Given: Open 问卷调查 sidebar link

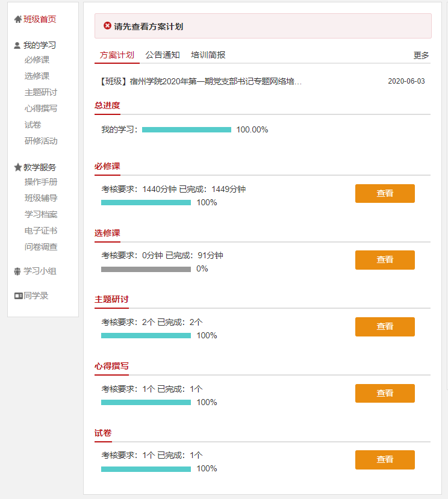Looking at the screenshot, I should pyautogui.click(x=41, y=247).
